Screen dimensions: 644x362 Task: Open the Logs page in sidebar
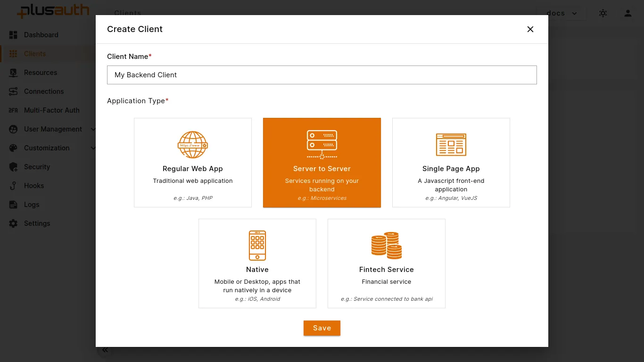(x=32, y=205)
